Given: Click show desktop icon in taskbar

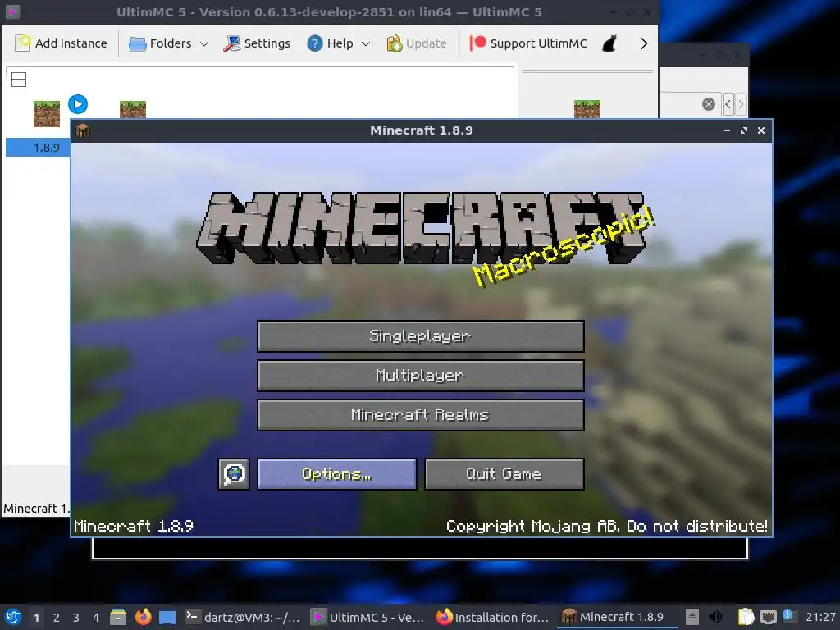Looking at the screenshot, I should tap(167, 618).
